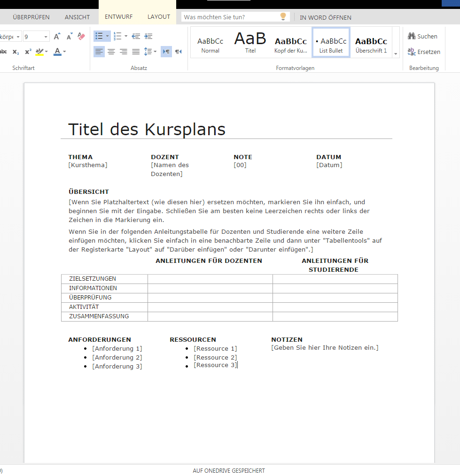Switch to the ANSICHT tab
The height and width of the screenshot is (476, 460).
pos(77,17)
